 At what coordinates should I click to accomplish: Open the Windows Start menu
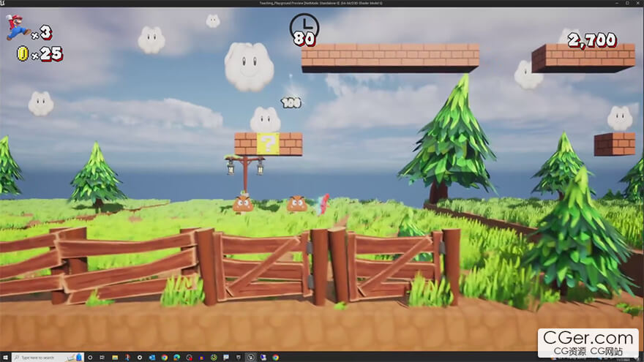coord(5,358)
